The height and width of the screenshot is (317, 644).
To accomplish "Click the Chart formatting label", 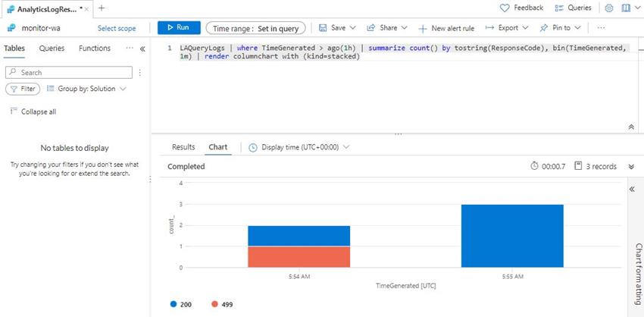I will click(638, 274).
